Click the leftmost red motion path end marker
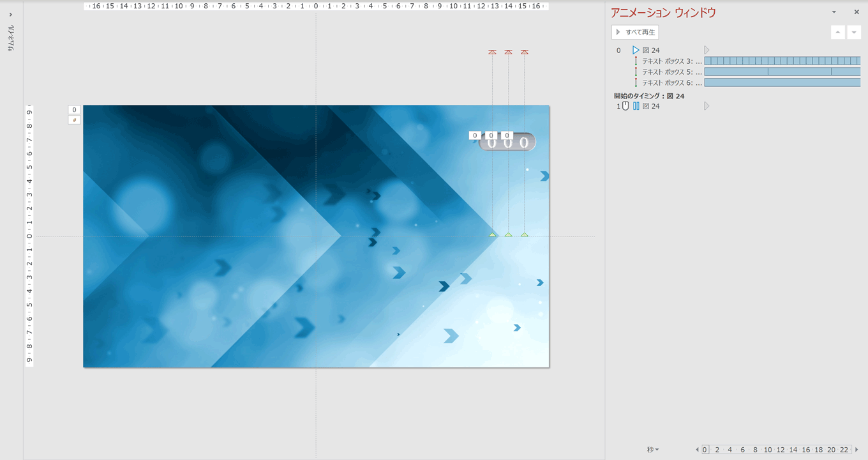The image size is (868, 460). coord(492,52)
